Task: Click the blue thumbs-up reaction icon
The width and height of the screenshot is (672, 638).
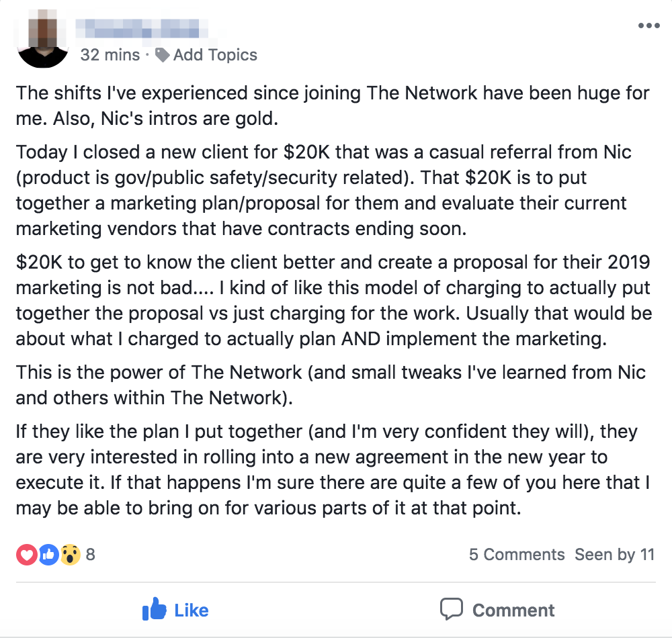Action: point(48,555)
